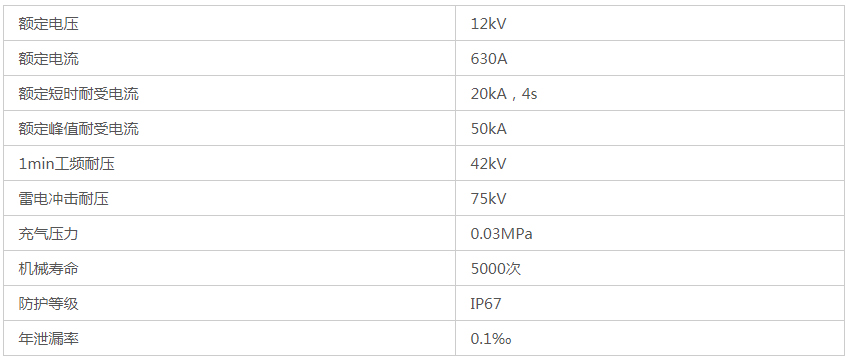The image size is (851, 362).
Task: Select the 5000次 value cell
Action: (651, 268)
